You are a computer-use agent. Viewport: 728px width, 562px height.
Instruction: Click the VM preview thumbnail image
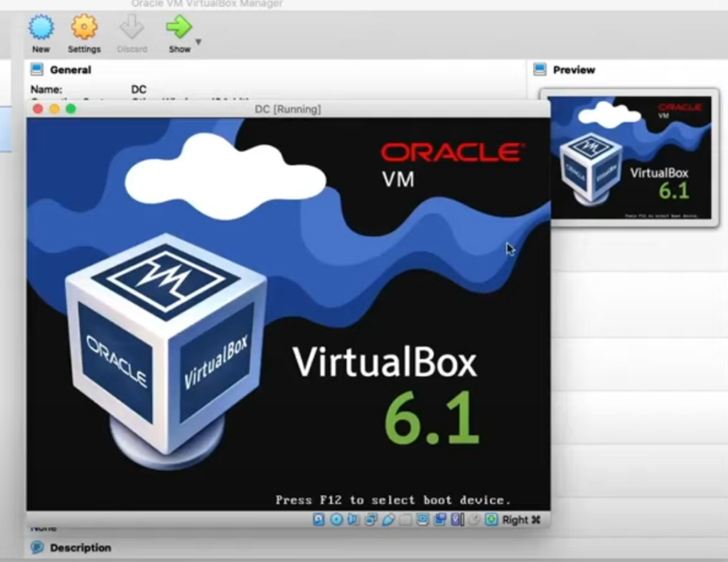point(629,157)
